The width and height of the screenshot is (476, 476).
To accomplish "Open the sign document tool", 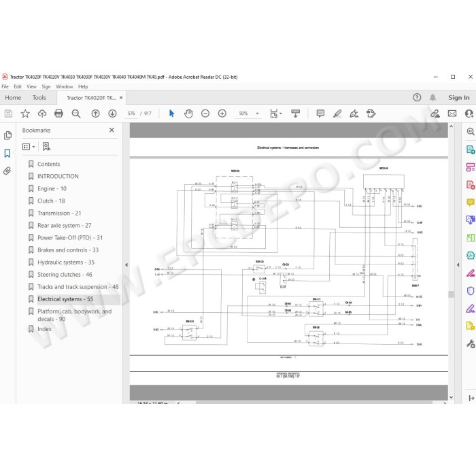I will click(354, 114).
